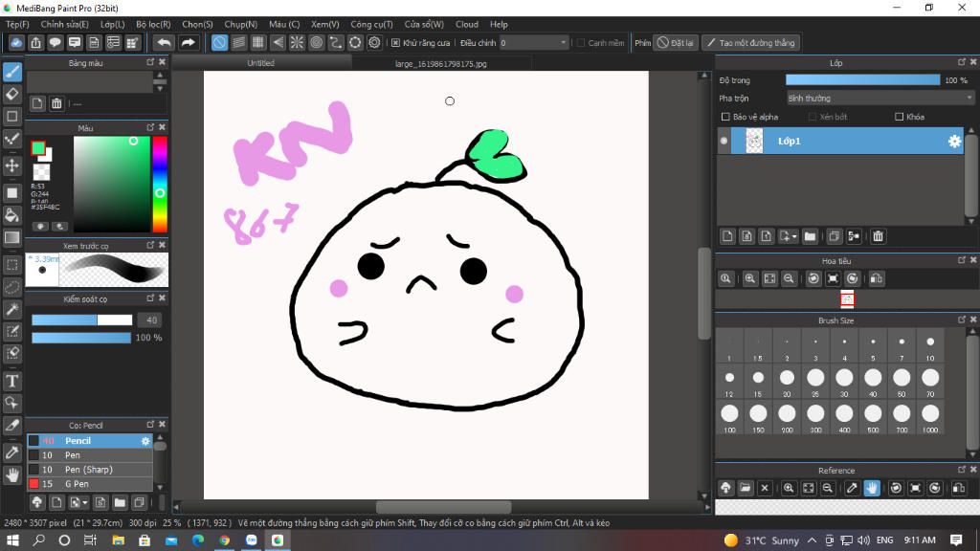This screenshot has width=980, height=551.
Task: Select the Magic Wand tool
Action: [x=11, y=309]
